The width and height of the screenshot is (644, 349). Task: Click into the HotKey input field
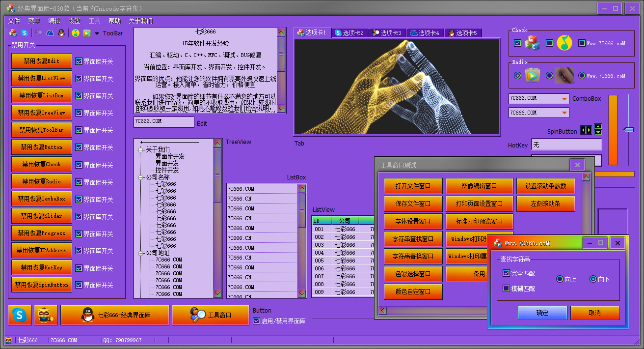566,145
